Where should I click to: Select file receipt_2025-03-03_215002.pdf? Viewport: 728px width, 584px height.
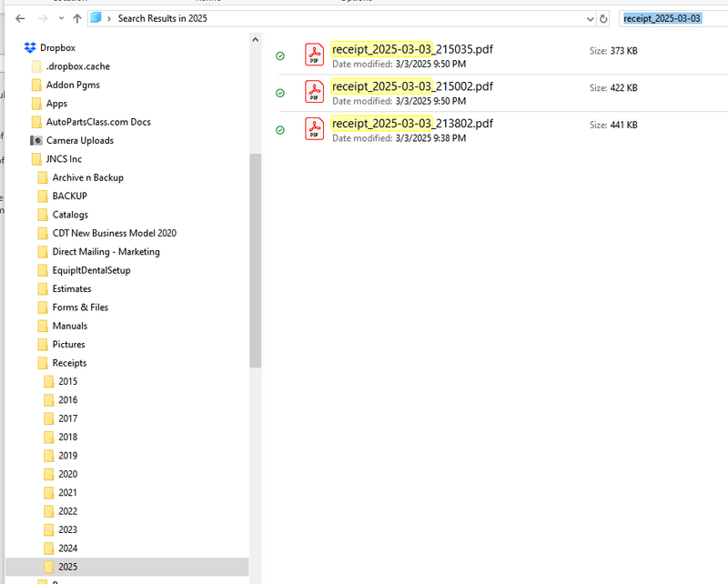tap(412, 86)
